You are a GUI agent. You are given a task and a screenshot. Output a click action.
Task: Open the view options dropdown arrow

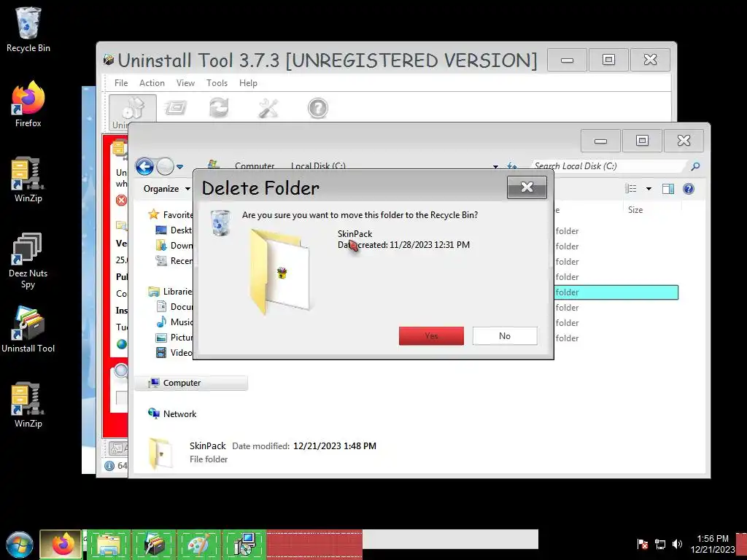click(649, 189)
